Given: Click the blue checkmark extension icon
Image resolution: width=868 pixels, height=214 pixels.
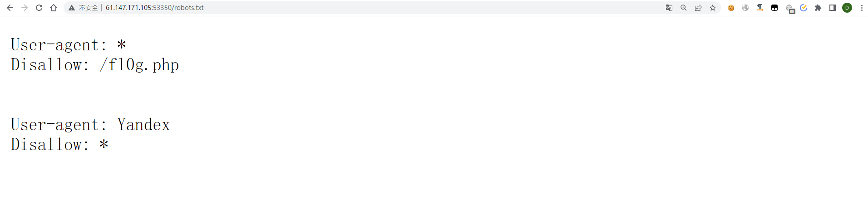Looking at the screenshot, I should pos(804,8).
